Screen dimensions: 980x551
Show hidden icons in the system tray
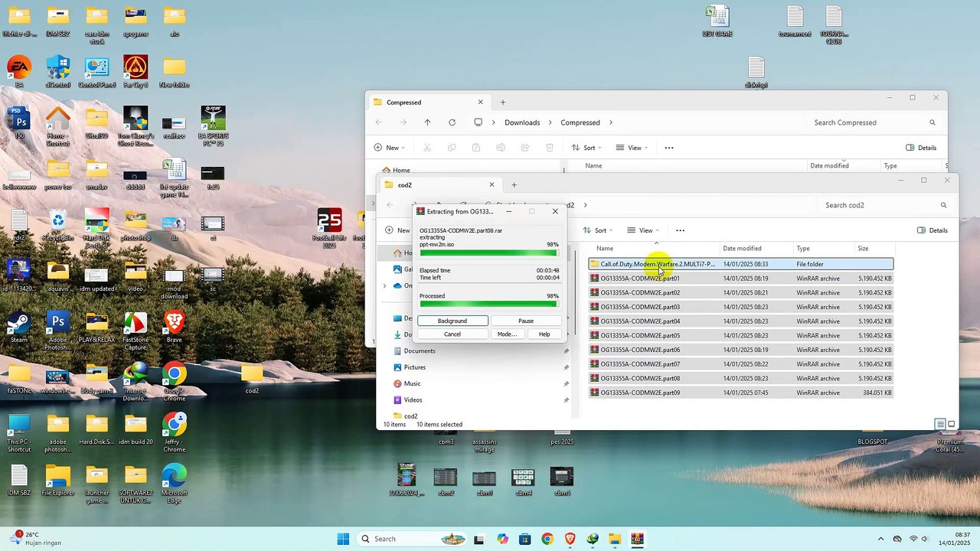point(880,539)
